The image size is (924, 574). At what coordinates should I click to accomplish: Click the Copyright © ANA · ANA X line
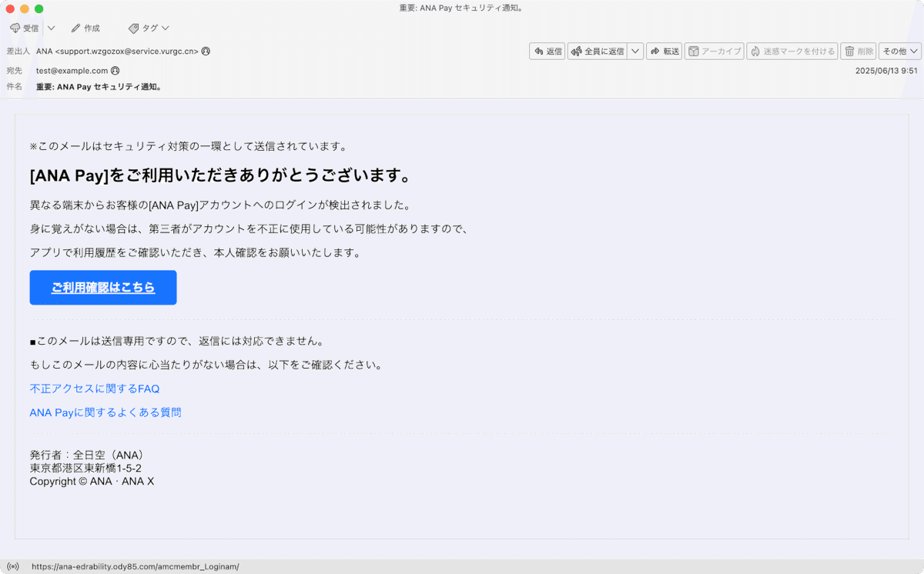[x=92, y=481]
